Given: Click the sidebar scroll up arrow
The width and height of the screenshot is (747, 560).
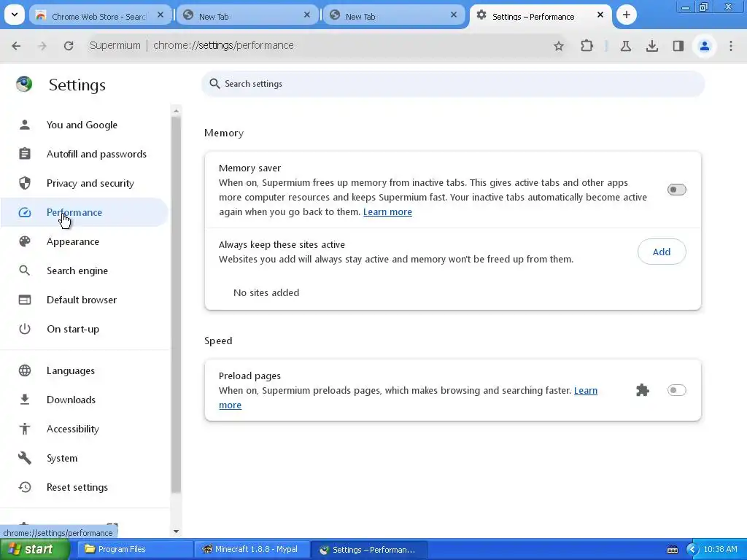Looking at the screenshot, I should tap(177, 111).
